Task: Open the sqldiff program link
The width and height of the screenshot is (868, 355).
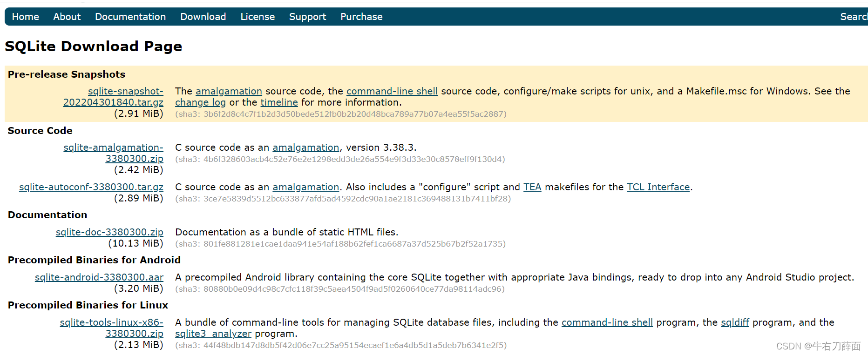Action: click(x=735, y=322)
